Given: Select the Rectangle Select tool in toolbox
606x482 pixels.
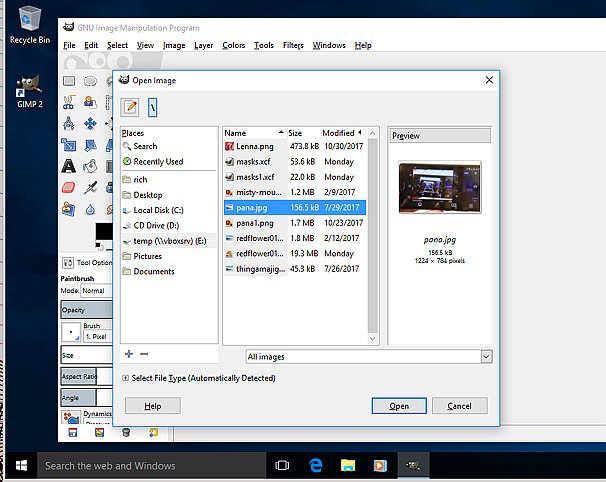Looking at the screenshot, I should pos(69,80).
